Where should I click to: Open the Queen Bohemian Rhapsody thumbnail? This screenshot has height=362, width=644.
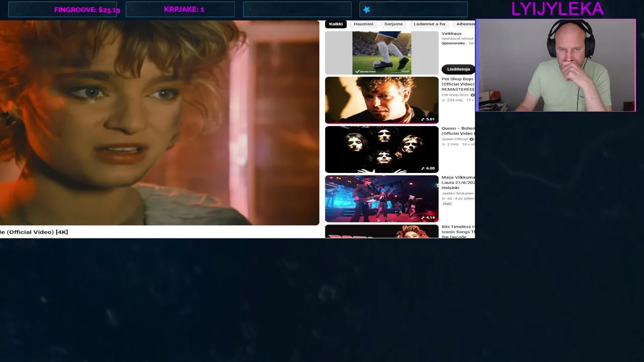pos(381,149)
